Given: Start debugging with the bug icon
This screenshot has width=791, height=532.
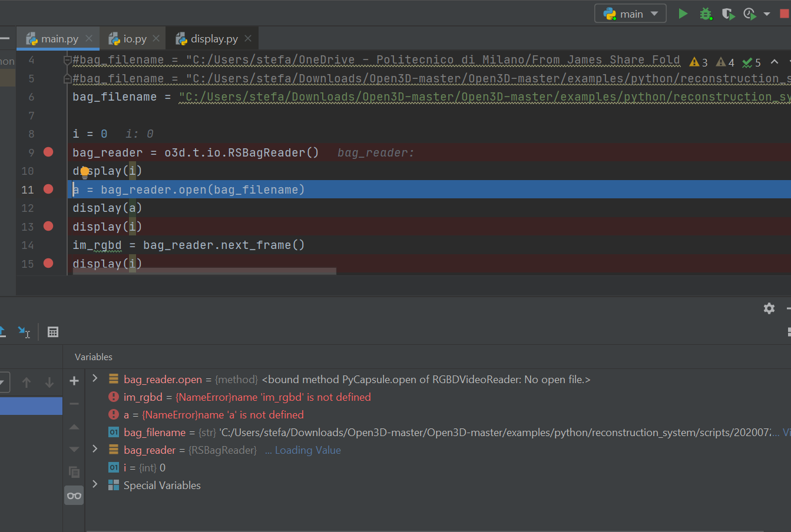Looking at the screenshot, I should click(706, 13).
